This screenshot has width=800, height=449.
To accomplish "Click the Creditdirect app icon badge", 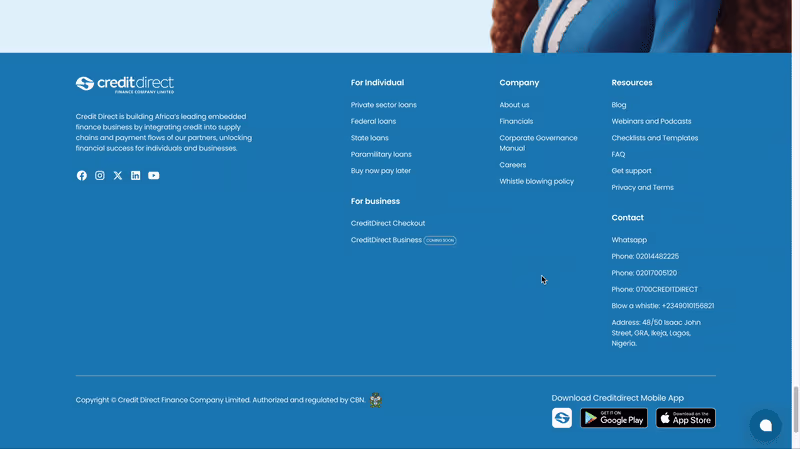I will pos(562,418).
